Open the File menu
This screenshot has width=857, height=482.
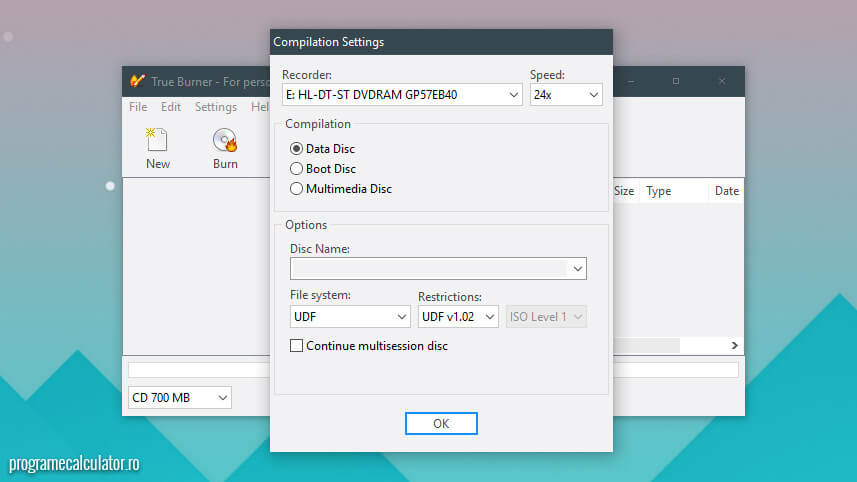point(138,107)
